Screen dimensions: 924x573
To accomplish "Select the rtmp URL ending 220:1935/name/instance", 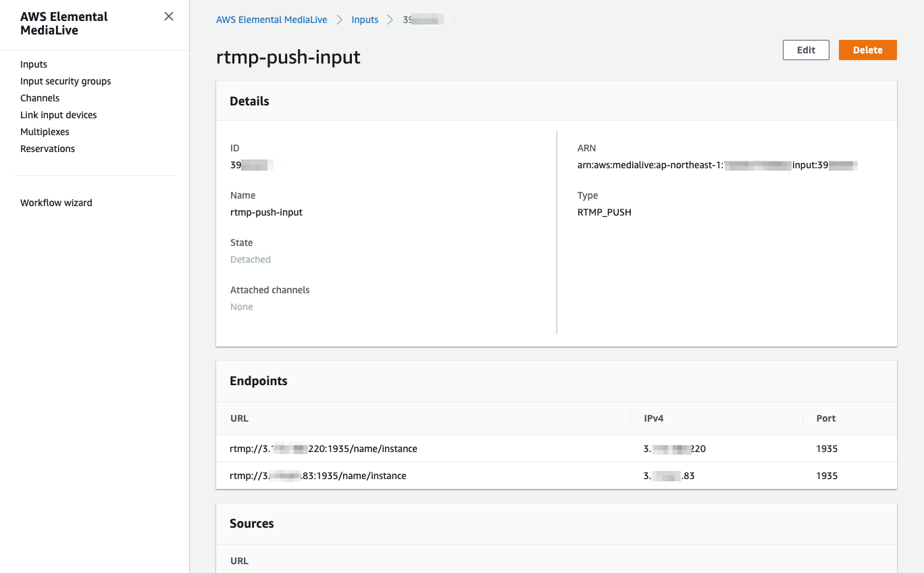I will (x=324, y=449).
